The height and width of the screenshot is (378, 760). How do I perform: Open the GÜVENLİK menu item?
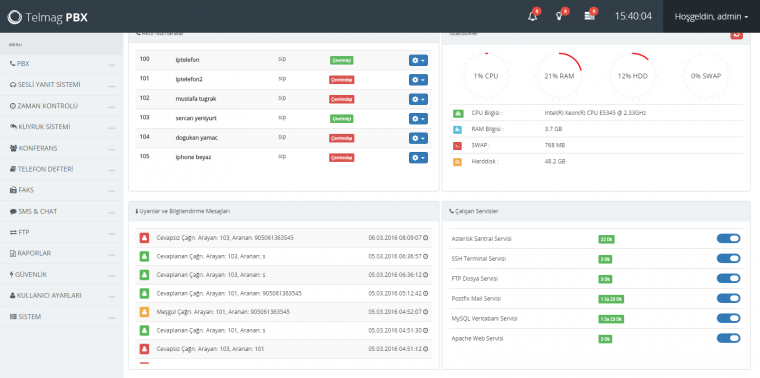pos(62,275)
